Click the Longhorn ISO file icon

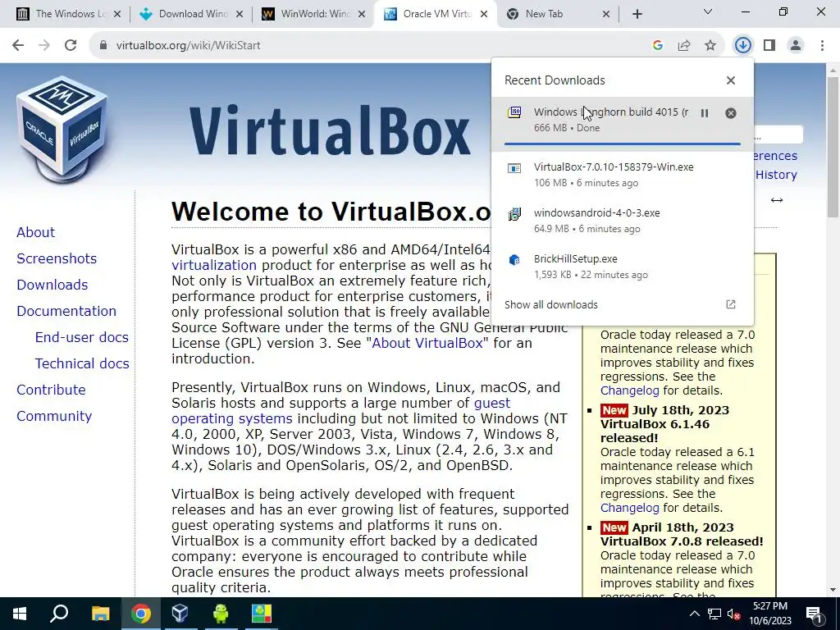pos(514,112)
